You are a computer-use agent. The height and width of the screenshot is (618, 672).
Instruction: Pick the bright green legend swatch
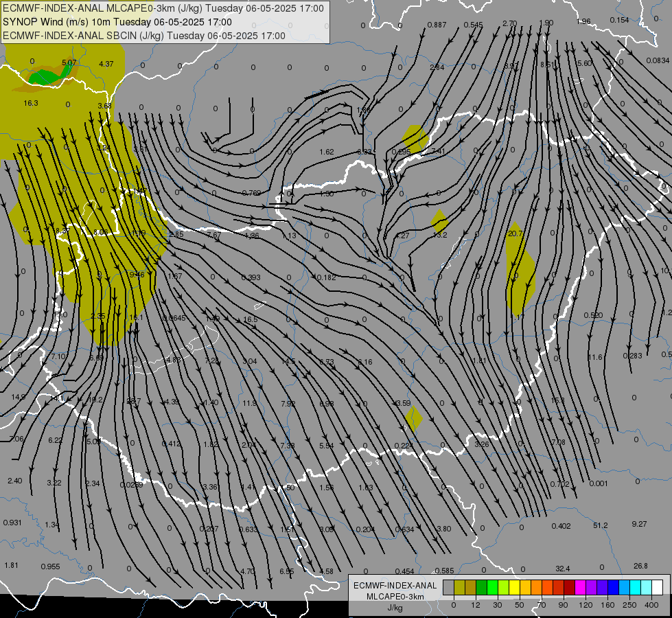click(492, 587)
